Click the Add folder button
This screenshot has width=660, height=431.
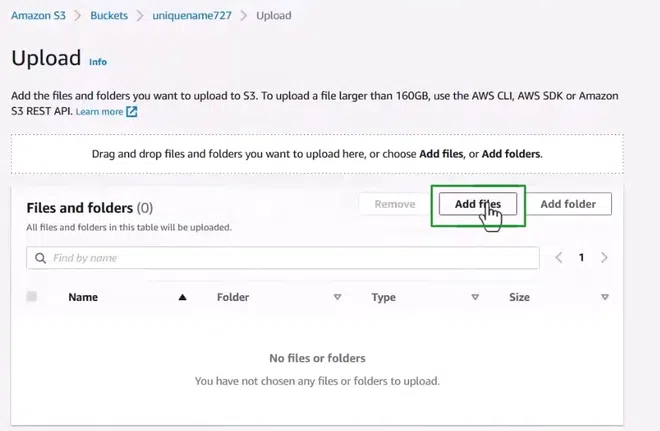point(568,204)
